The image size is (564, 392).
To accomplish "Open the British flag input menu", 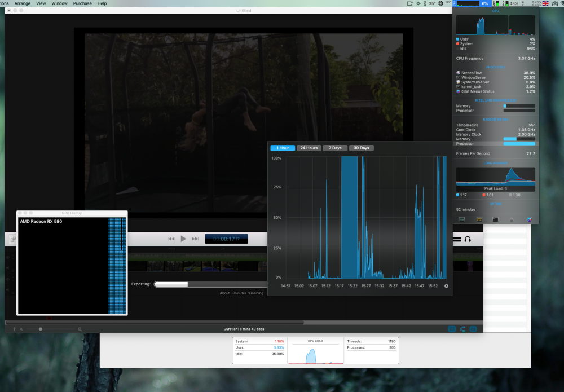I will (545, 3).
